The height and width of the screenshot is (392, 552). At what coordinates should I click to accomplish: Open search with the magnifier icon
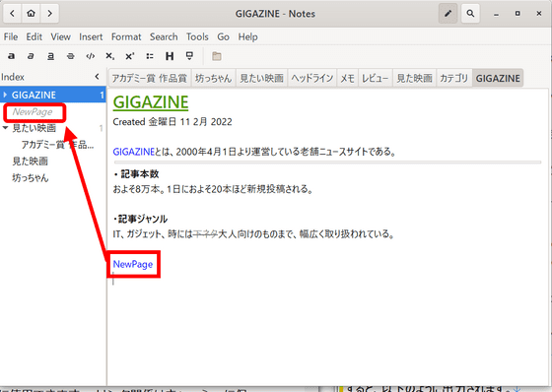point(470,14)
